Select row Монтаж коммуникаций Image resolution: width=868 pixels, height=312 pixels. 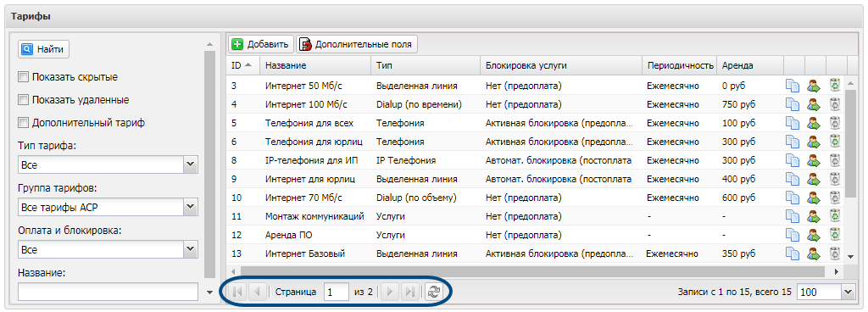point(534,216)
